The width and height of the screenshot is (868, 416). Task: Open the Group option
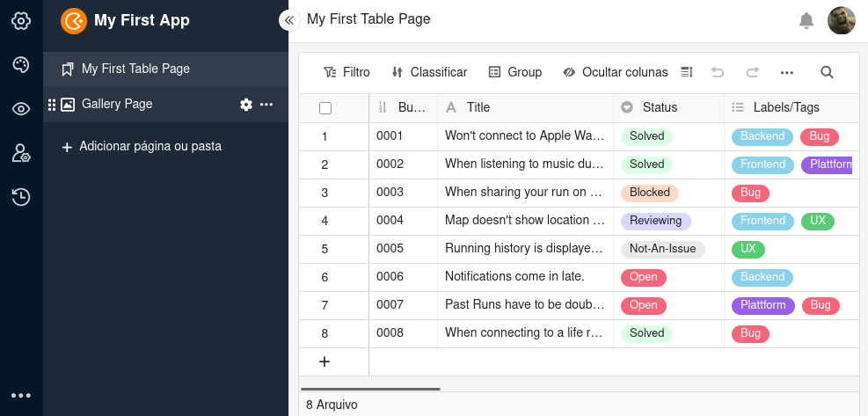click(515, 72)
